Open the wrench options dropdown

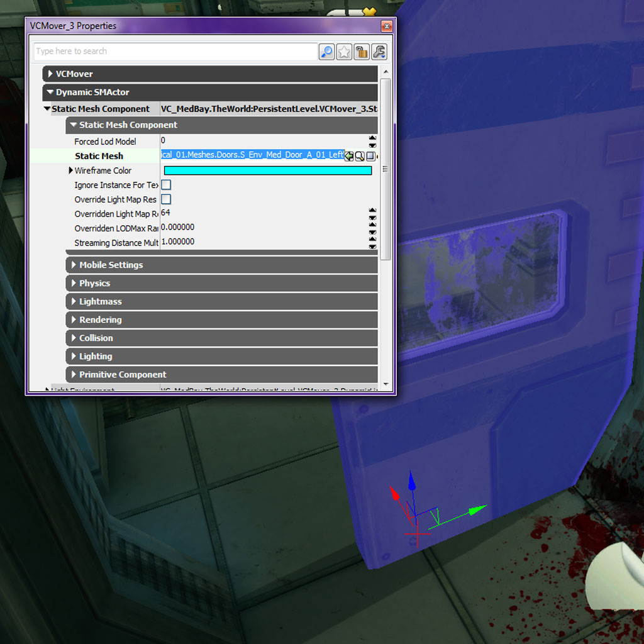pyautogui.click(x=379, y=52)
